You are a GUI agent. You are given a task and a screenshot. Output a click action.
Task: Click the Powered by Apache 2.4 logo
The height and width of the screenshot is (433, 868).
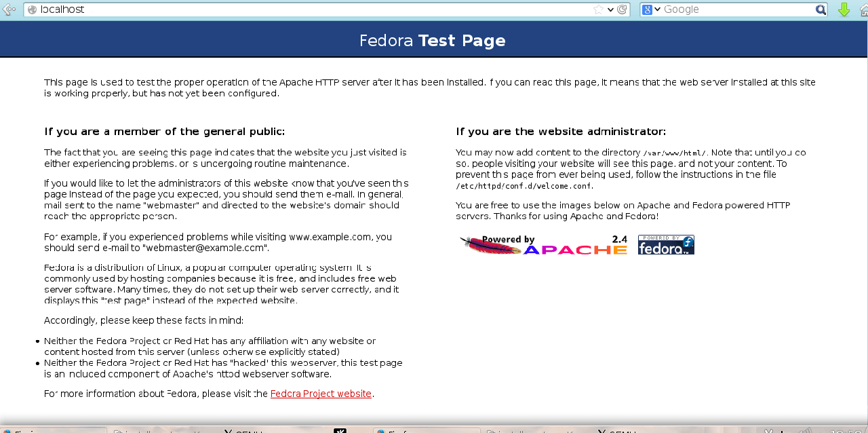[x=543, y=245]
